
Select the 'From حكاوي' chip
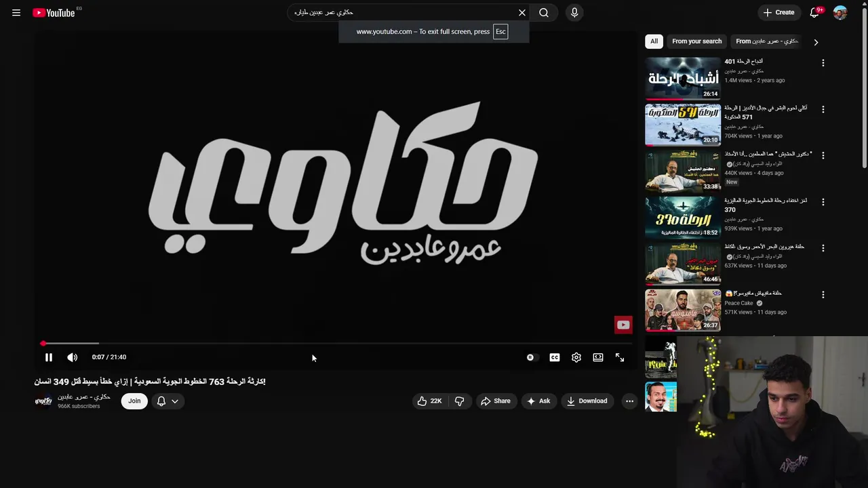pyautogui.click(x=767, y=41)
